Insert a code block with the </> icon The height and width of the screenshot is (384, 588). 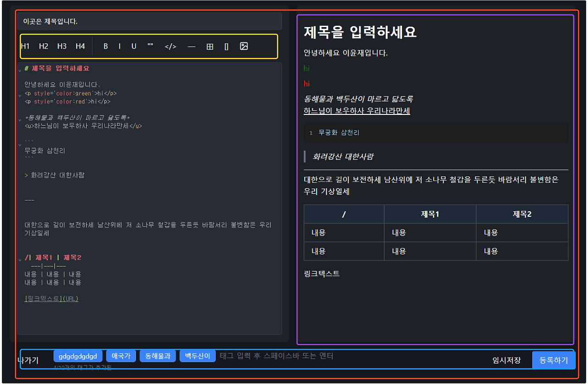click(170, 46)
